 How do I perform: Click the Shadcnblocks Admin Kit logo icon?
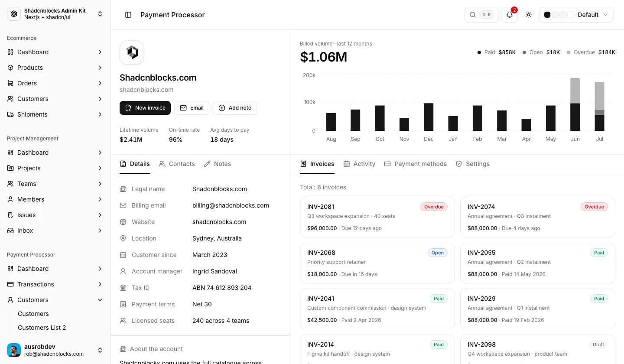click(x=14, y=14)
